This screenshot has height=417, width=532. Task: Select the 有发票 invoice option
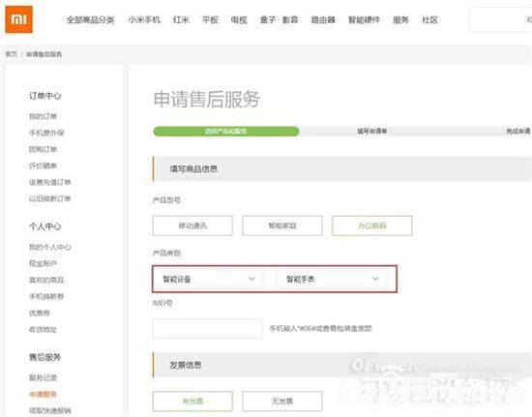(192, 402)
